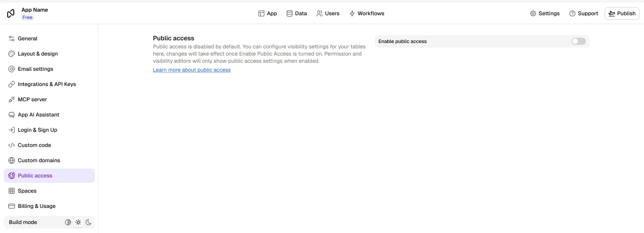Go to Integrations & API Keys
Screen dimensions: 644x233
click(49, 84)
